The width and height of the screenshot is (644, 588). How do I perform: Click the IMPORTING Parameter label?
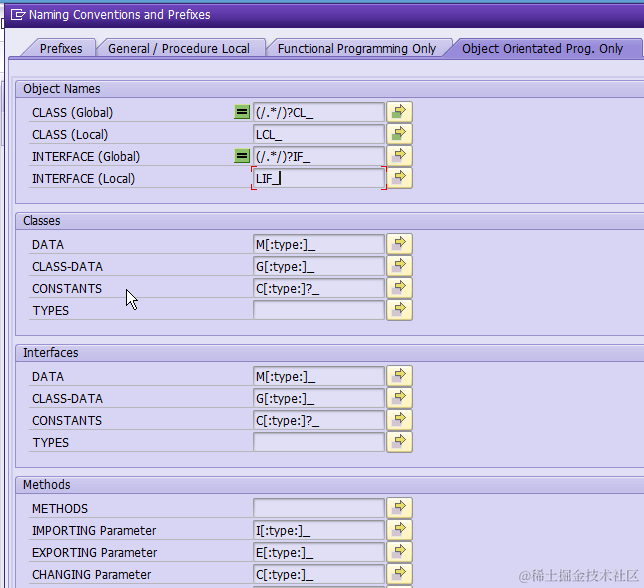coord(94,531)
